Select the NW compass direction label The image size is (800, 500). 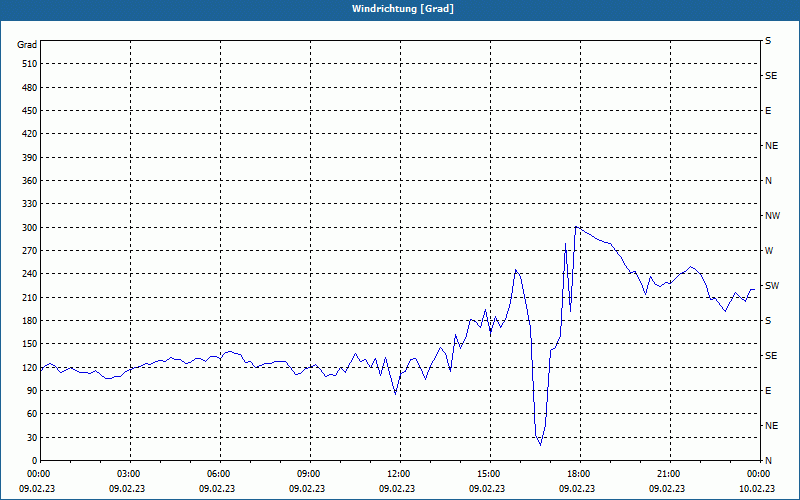coord(772,216)
